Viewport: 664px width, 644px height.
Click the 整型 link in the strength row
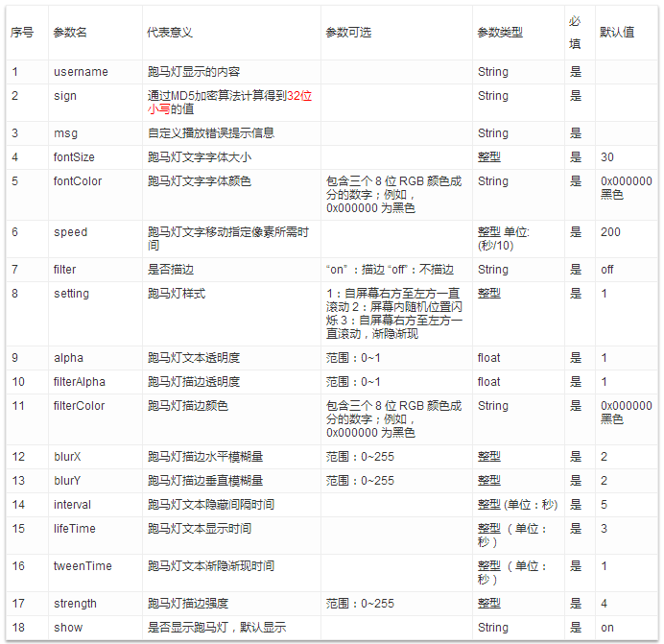[x=488, y=604]
